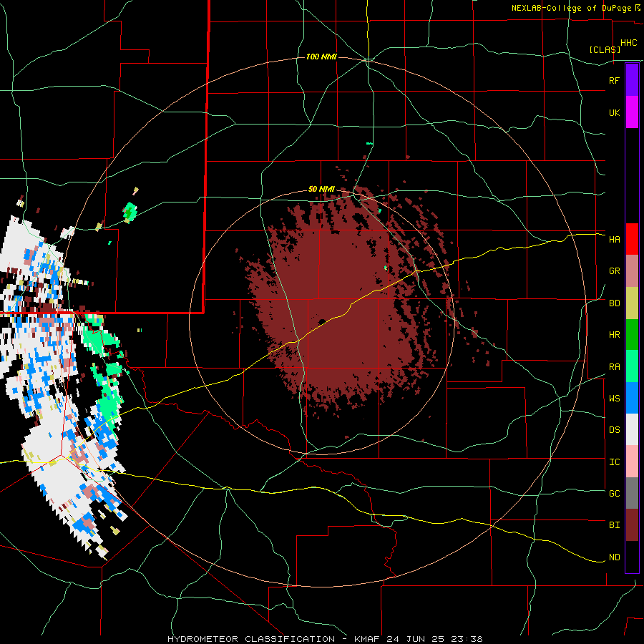
Task: Click the BD legend label
Action: [614, 303]
